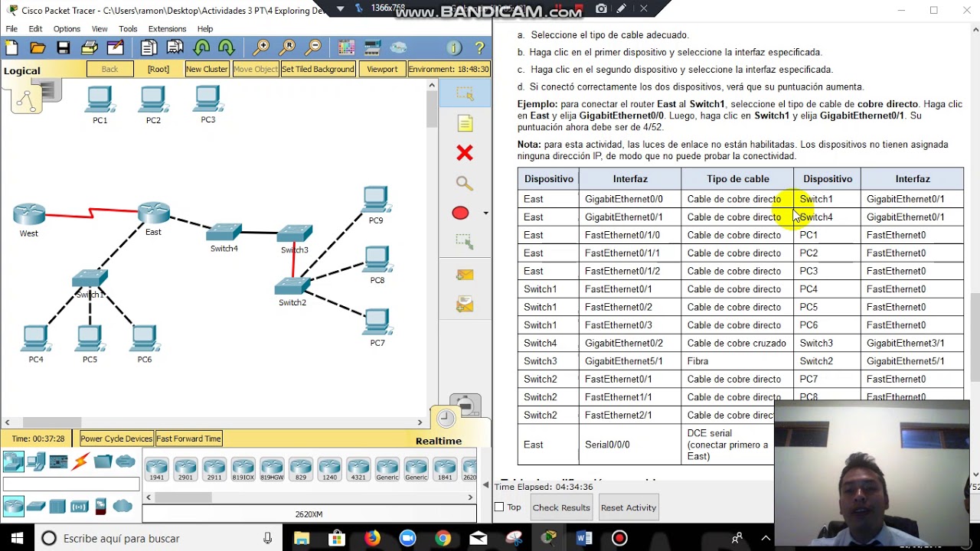Choose the Select tool in sidebar

[x=465, y=93]
